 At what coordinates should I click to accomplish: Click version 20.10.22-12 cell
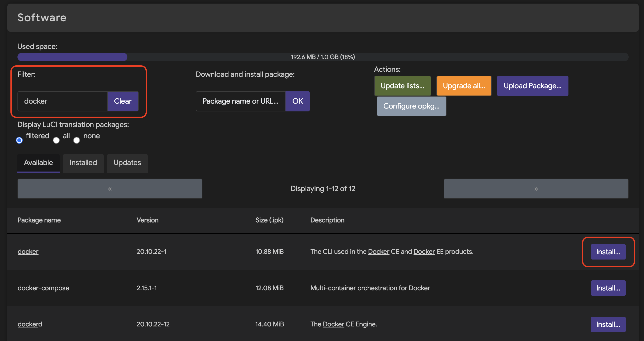[153, 324]
